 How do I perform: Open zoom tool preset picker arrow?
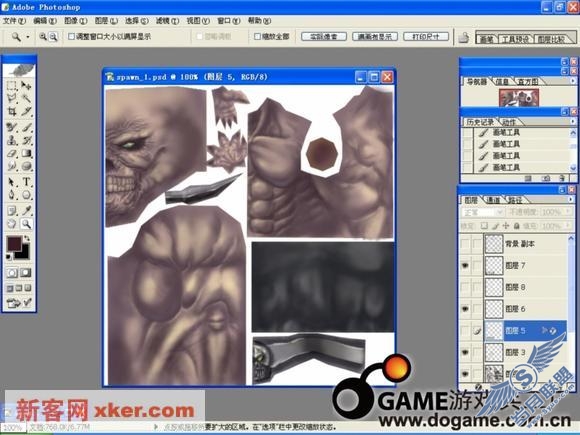click(x=28, y=37)
